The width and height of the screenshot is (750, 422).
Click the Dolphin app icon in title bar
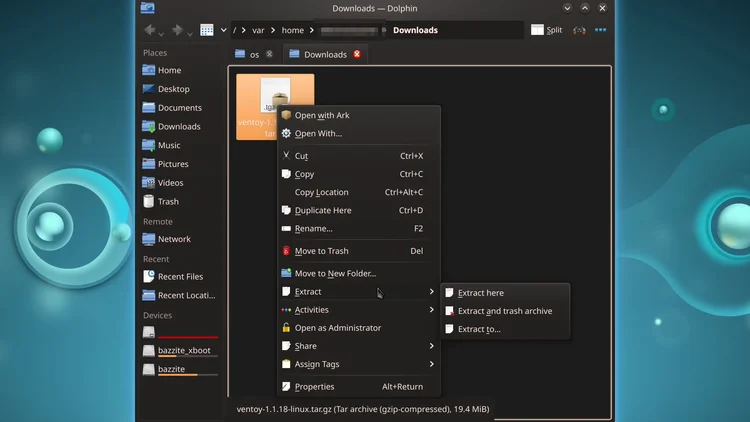[x=147, y=8]
